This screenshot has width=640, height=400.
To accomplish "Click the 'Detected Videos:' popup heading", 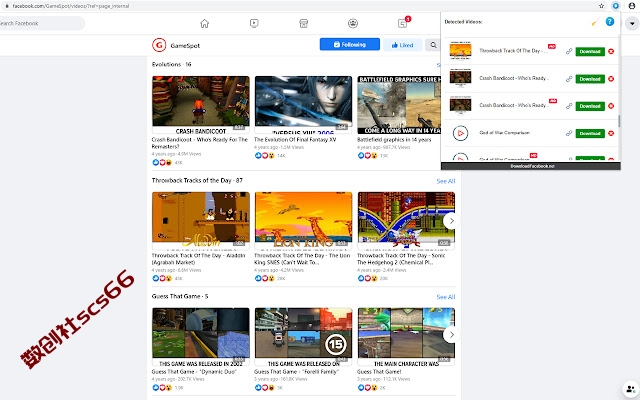I will (463, 22).
